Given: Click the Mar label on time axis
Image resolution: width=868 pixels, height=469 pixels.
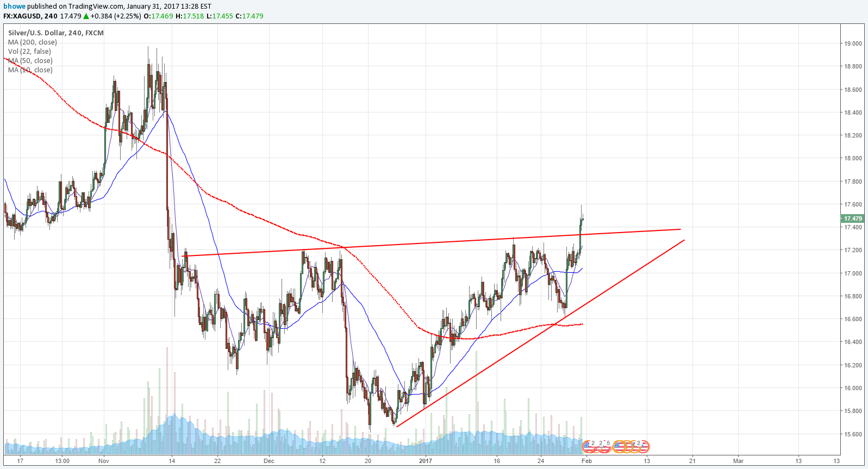Looking at the screenshot, I should (738, 461).
